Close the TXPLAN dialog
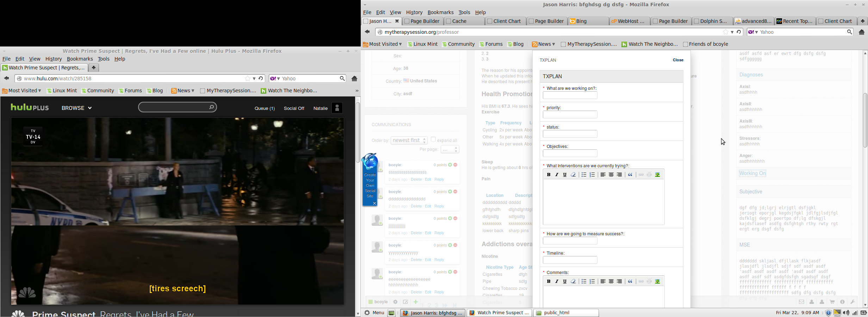Viewport: 868px width, 317px height. click(678, 60)
